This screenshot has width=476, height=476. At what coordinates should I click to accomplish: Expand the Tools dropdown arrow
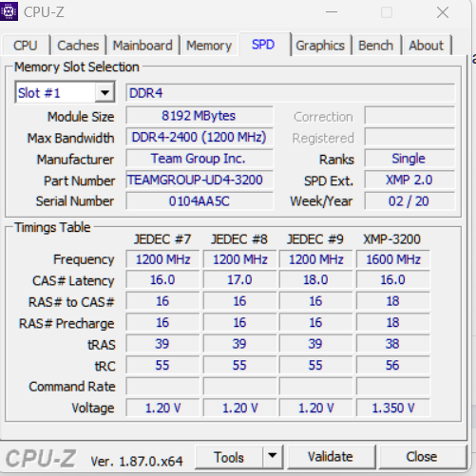(273, 456)
